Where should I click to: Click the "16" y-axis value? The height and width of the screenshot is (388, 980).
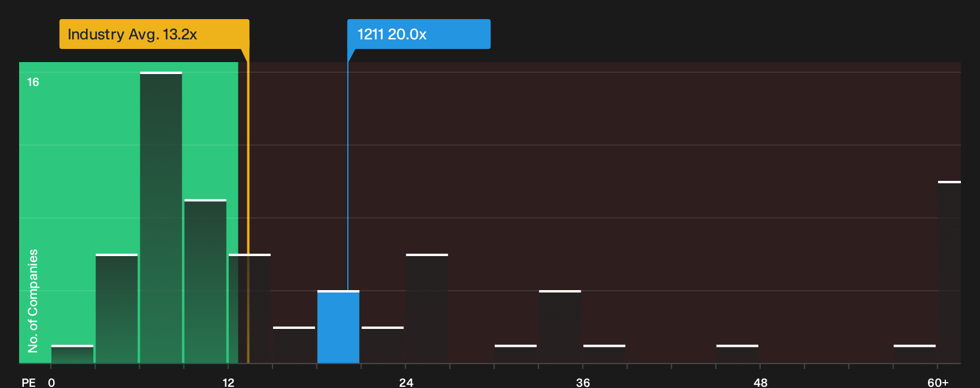(x=33, y=82)
